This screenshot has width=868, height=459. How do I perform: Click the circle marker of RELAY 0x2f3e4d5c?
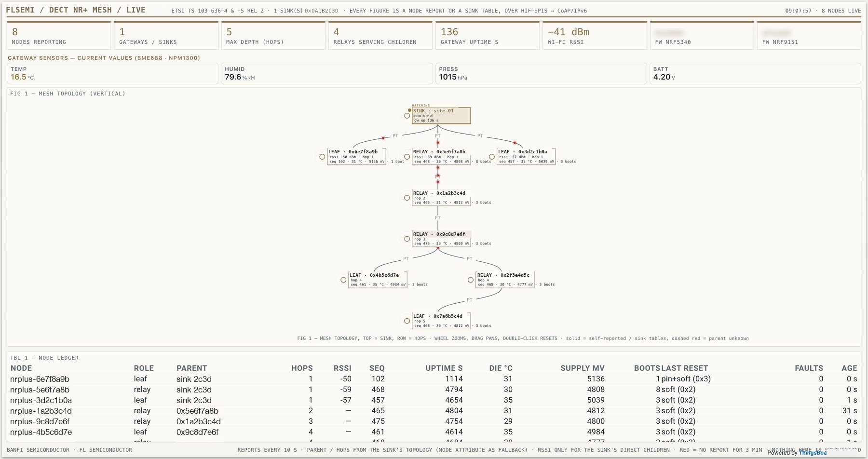(471, 280)
